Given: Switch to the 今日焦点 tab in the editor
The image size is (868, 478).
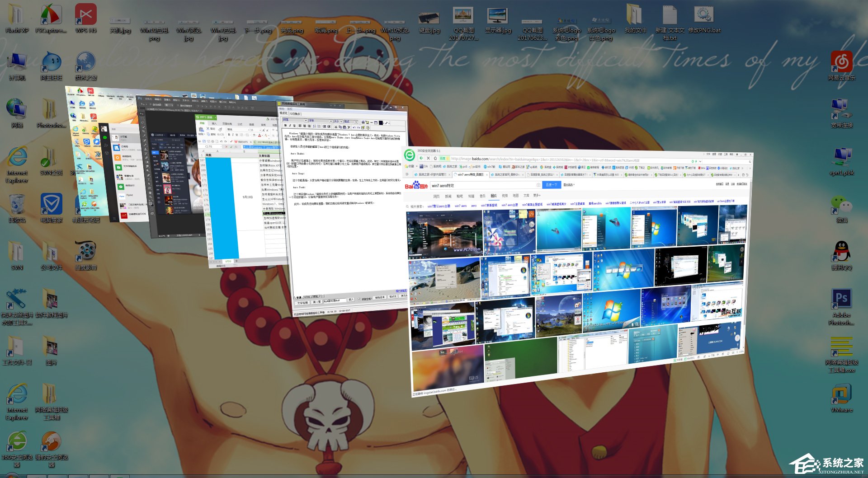Looking at the screenshot, I should point(295,113).
